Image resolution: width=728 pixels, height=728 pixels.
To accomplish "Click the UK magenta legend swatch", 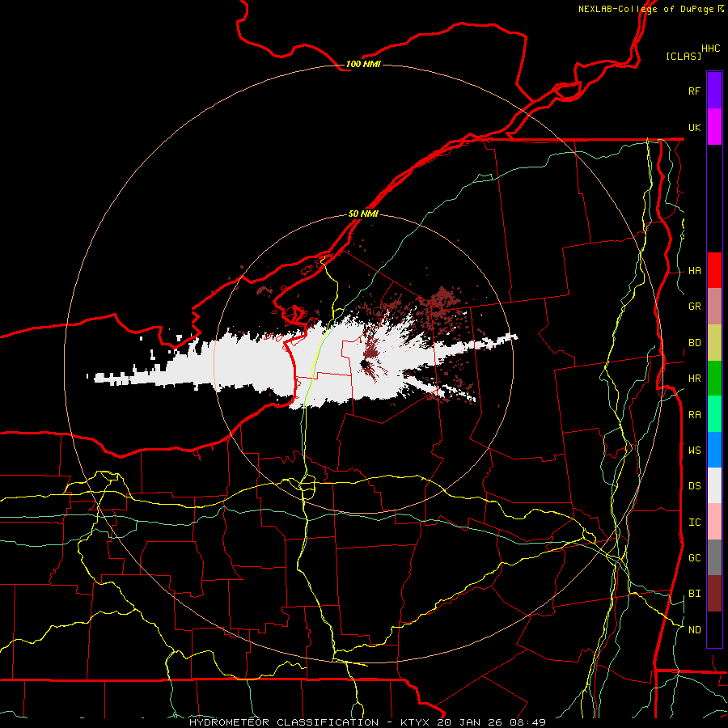I will pyautogui.click(x=714, y=127).
